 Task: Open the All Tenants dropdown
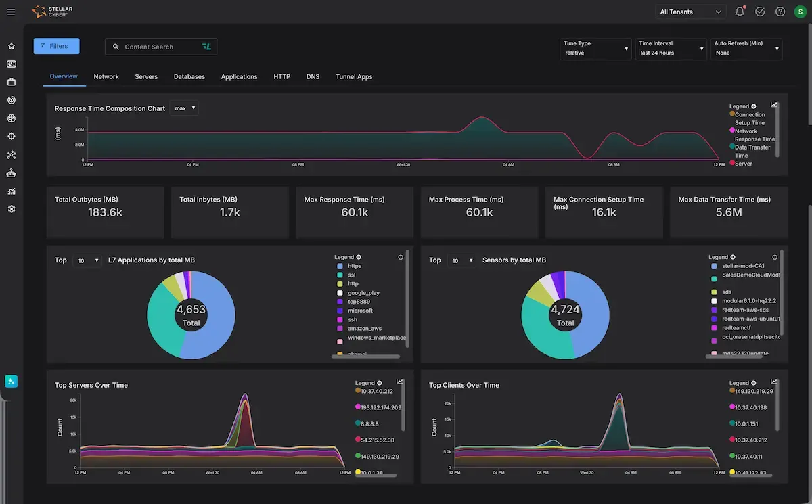691,12
